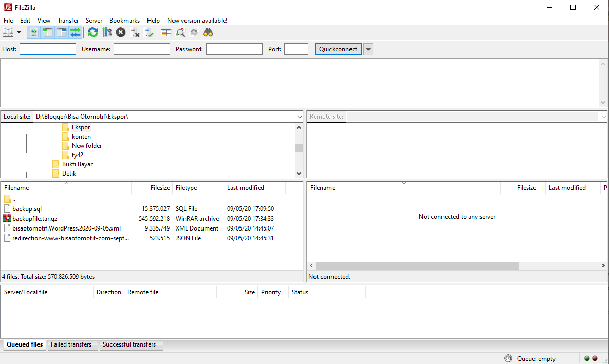Open the directory listing filters icon

coord(166,32)
